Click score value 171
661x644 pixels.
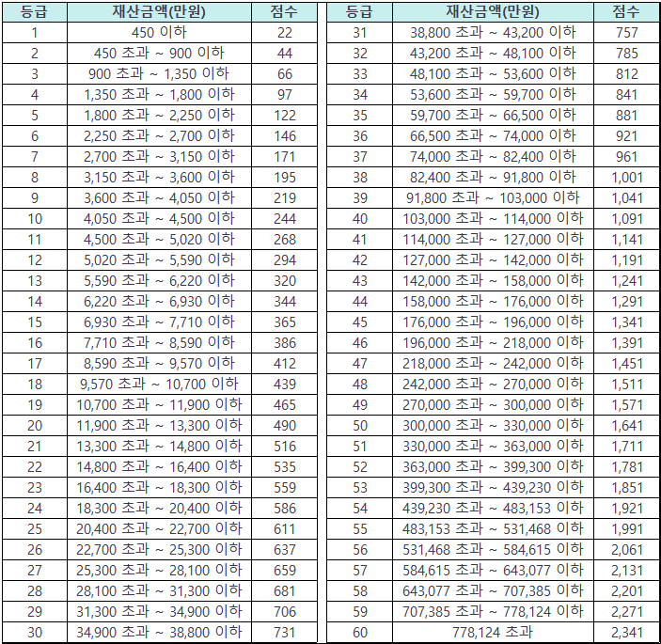[x=285, y=156]
